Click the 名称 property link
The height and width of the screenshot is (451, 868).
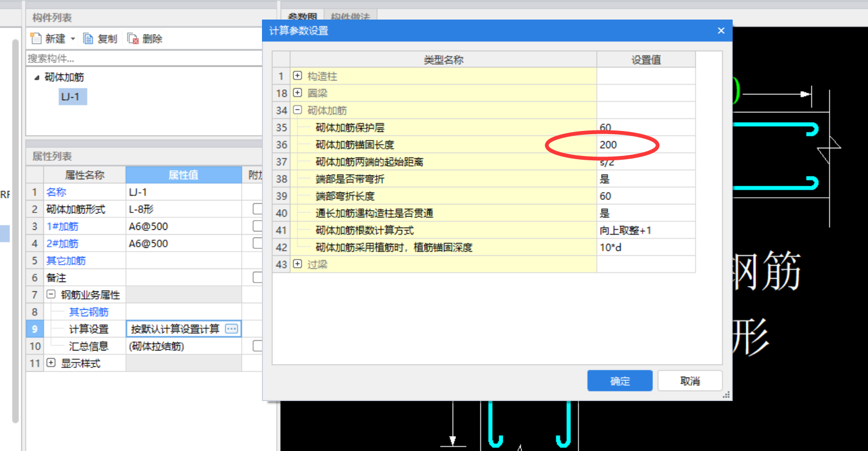(x=57, y=192)
